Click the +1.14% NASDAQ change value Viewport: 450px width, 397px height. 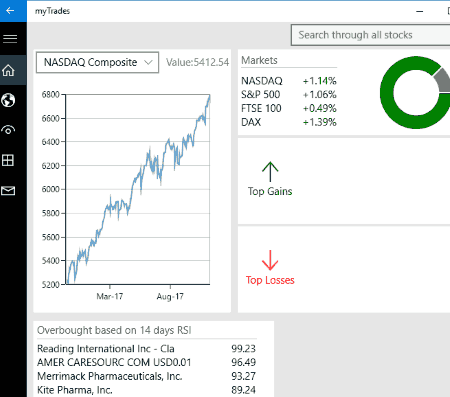[x=320, y=81]
